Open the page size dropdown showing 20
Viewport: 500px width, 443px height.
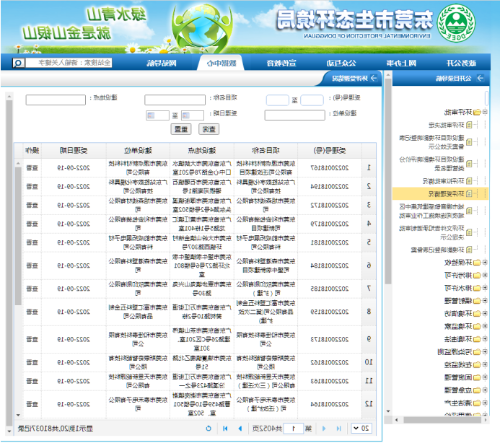361,428
